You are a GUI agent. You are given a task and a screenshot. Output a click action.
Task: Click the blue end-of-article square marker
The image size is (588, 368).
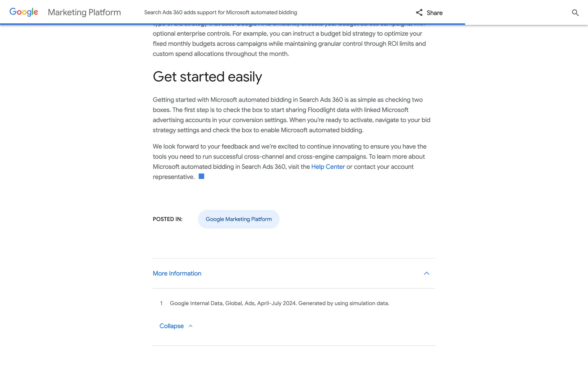tap(201, 176)
